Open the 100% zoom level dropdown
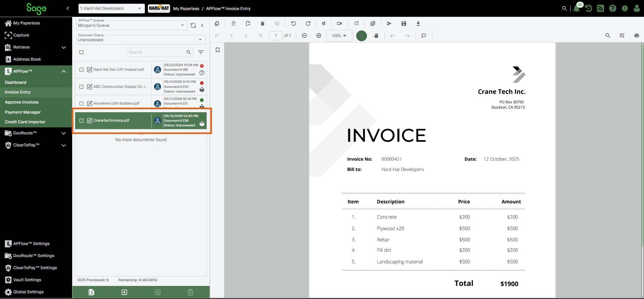Image resolution: width=644 pixels, height=299 pixels. [x=339, y=36]
